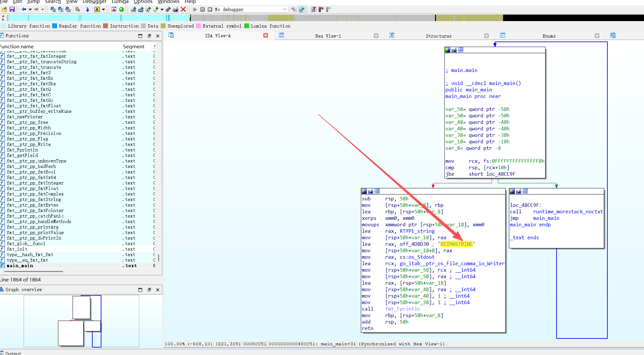Switch to the Structures tab
The width and height of the screenshot is (644, 355).
tap(438, 36)
